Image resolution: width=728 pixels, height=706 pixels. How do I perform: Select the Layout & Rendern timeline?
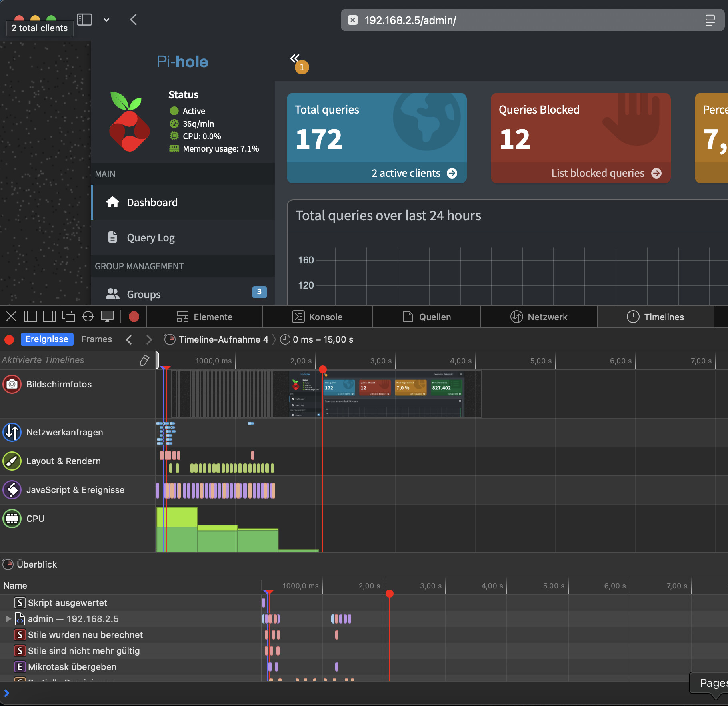(78, 461)
